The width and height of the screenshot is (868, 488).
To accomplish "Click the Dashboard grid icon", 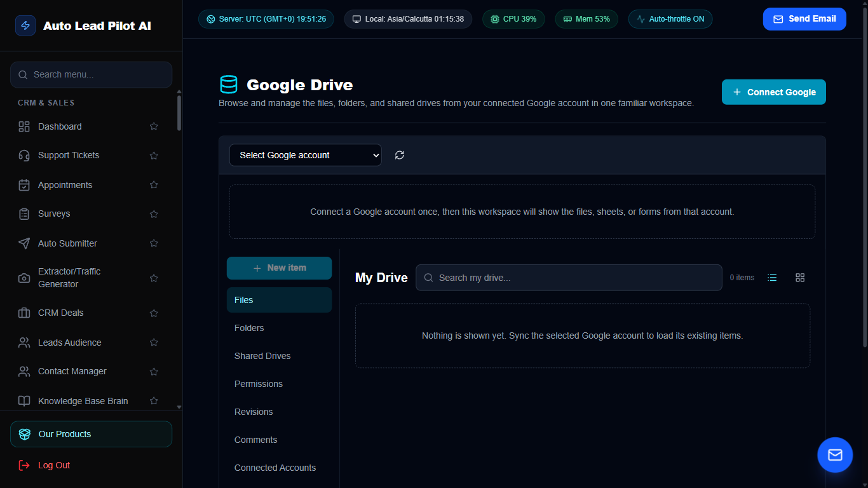I will click(x=24, y=126).
